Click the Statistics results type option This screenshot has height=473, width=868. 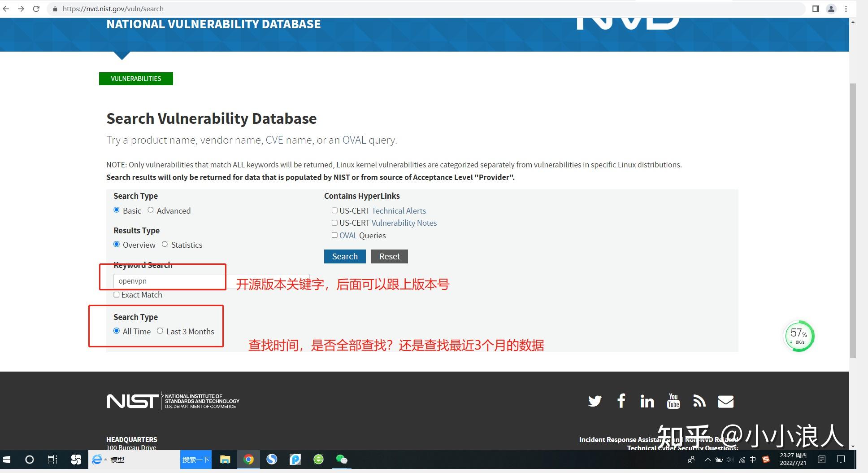[x=165, y=244]
